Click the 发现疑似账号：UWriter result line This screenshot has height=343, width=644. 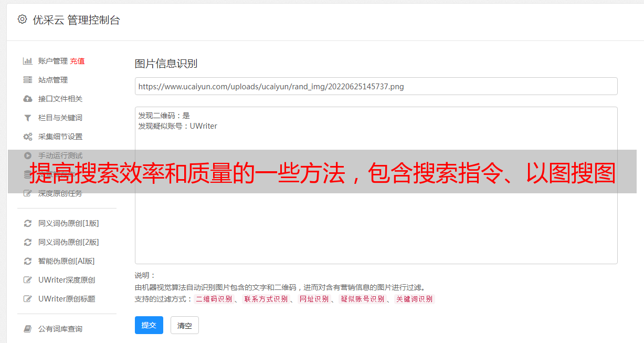178,126
